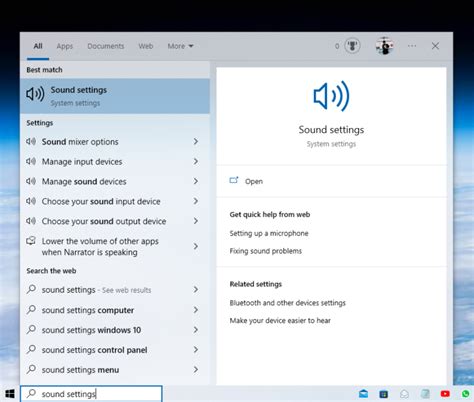Expand arrow for 'sound settings computer'
474x402 pixels.
[x=196, y=310]
